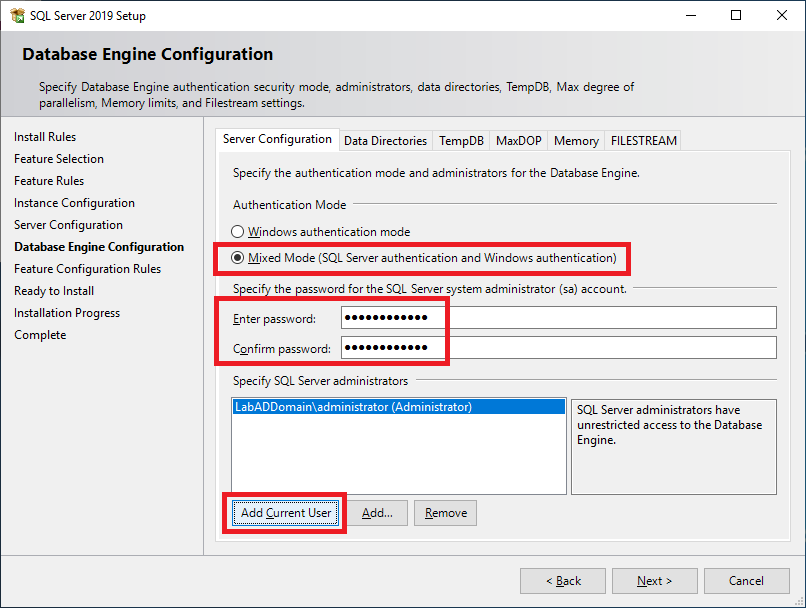Select the Mixed Mode authentication option
Screen dimensions: 806x608
click(x=238, y=258)
